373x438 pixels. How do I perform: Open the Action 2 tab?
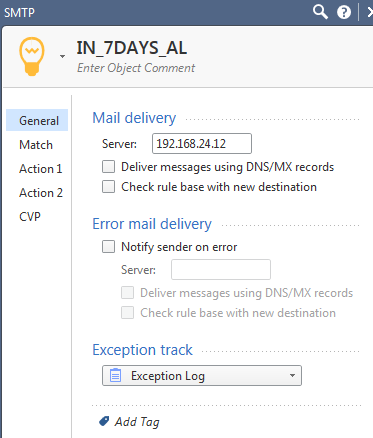pos(41,193)
